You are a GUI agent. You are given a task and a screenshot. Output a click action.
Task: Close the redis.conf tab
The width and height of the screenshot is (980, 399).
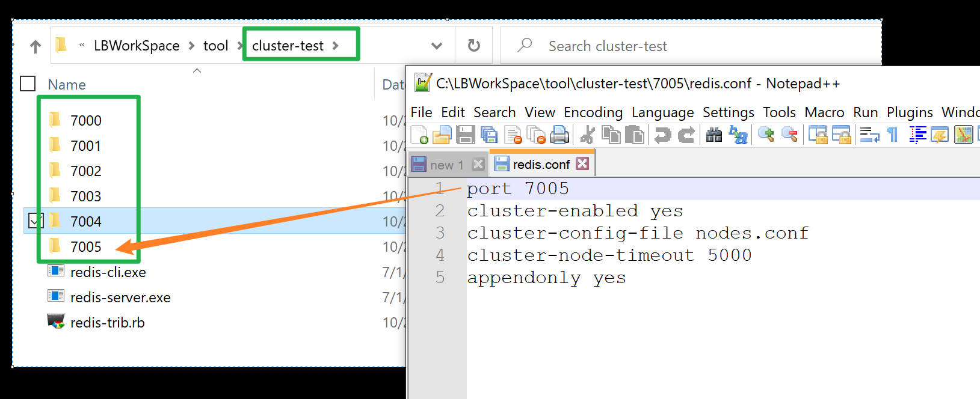pyautogui.click(x=582, y=163)
